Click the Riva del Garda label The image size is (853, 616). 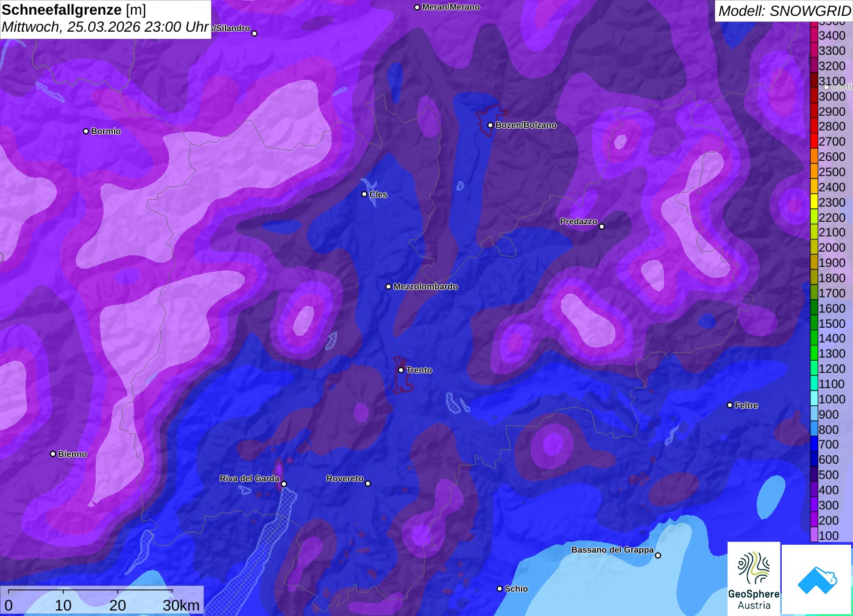[x=249, y=478]
